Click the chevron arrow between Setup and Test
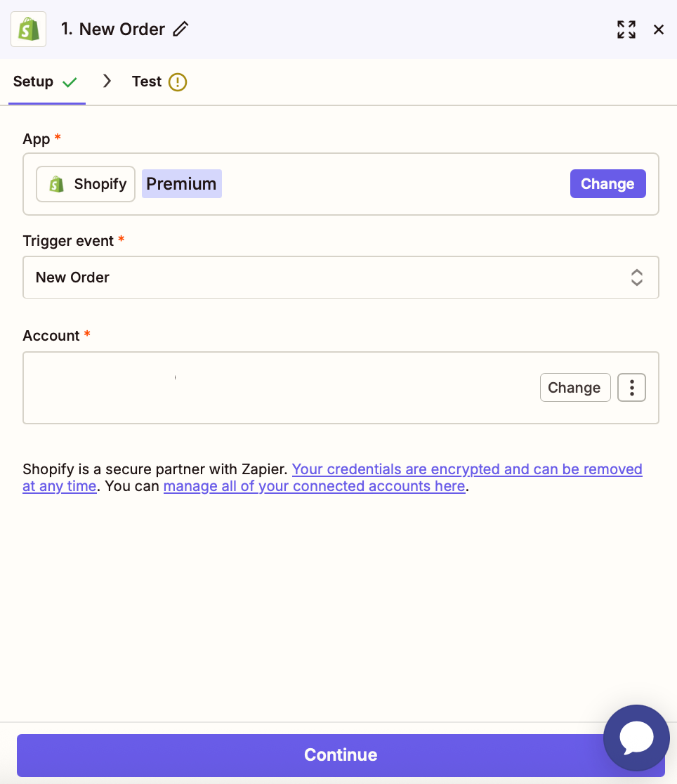Screen dimensions: 677x784 tap(107, 81)
